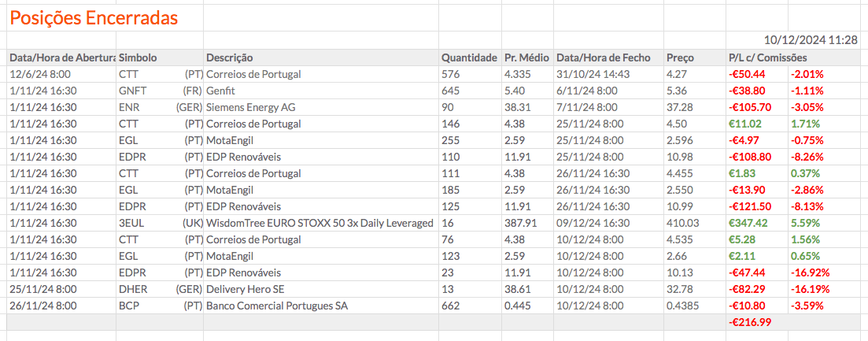This screenshot has height=341, width=868.
Task: Click the Pr. Médio column header
Action: coord(526,57)
